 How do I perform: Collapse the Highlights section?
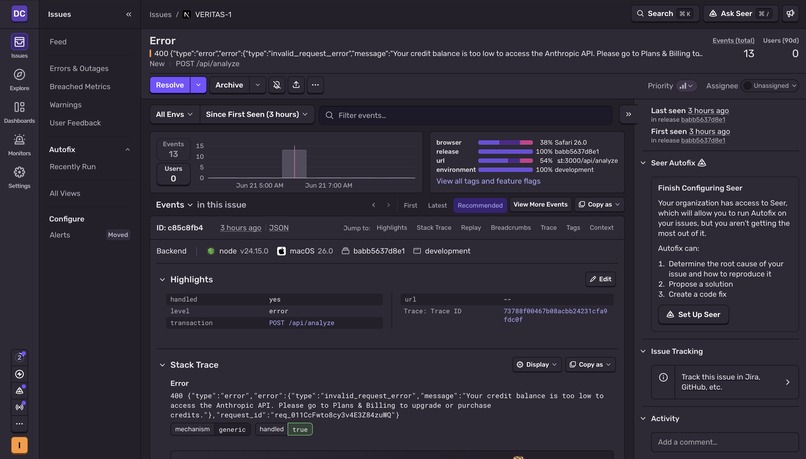pyautogui.click(x=162, y=280)
